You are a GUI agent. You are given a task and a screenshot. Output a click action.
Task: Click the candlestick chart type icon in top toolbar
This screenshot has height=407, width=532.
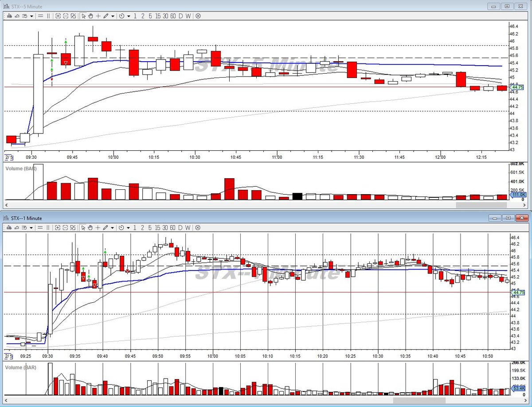pyautogui.click(x=9, y=16)
